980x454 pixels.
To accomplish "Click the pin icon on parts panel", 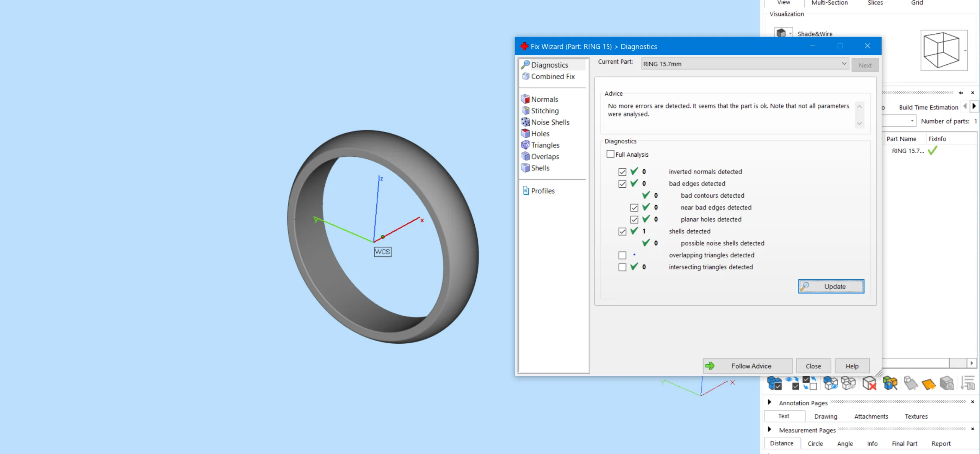I will coord(960,93).
